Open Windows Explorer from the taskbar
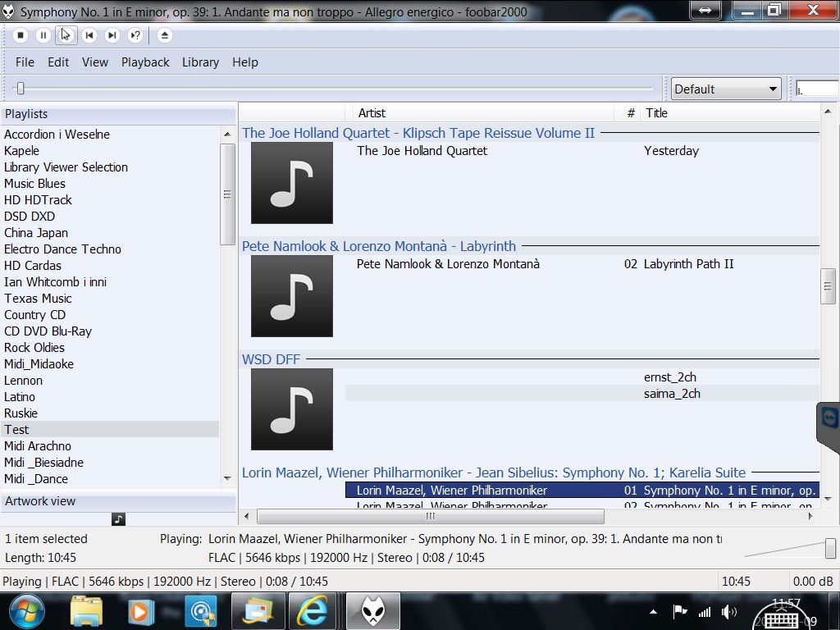The width and height of the screenshot is (840, 630). pos(85,611)
